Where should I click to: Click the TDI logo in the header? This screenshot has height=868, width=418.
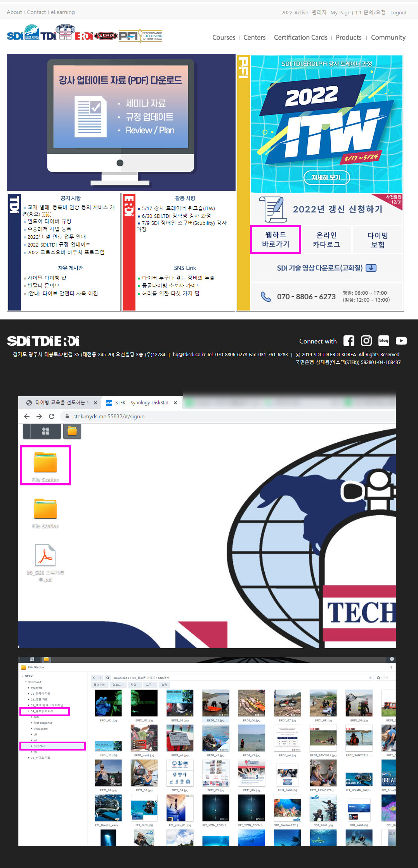pyautogui.click(x=57, y=33)
